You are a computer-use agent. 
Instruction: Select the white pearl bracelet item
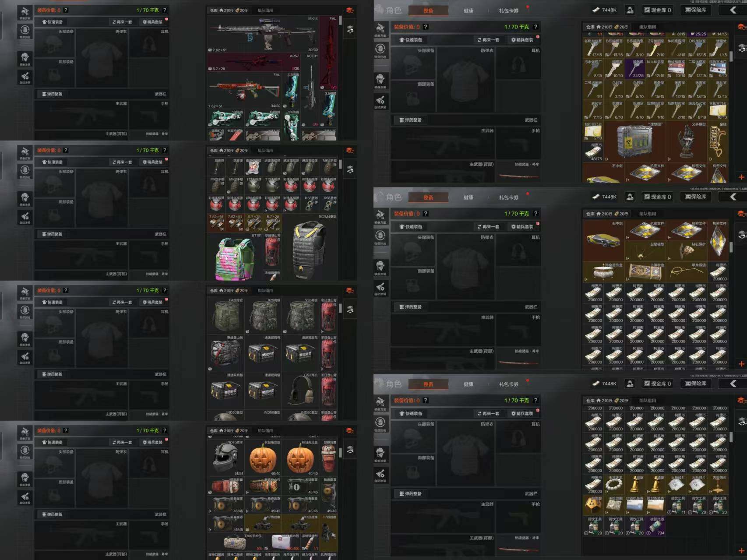coord(613,484)
